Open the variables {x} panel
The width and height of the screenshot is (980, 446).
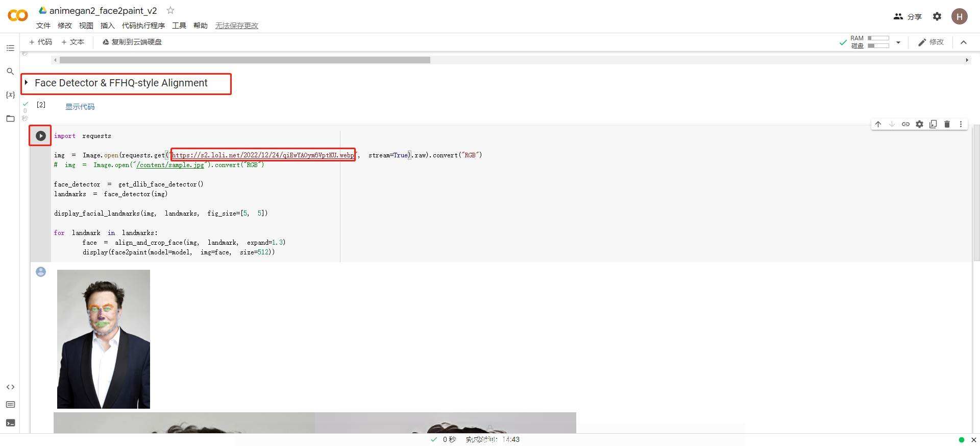(x=10, y=95)
